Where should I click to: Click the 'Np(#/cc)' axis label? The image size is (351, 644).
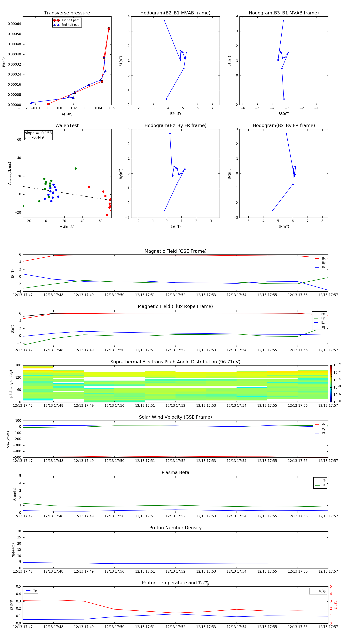(13, 550)
